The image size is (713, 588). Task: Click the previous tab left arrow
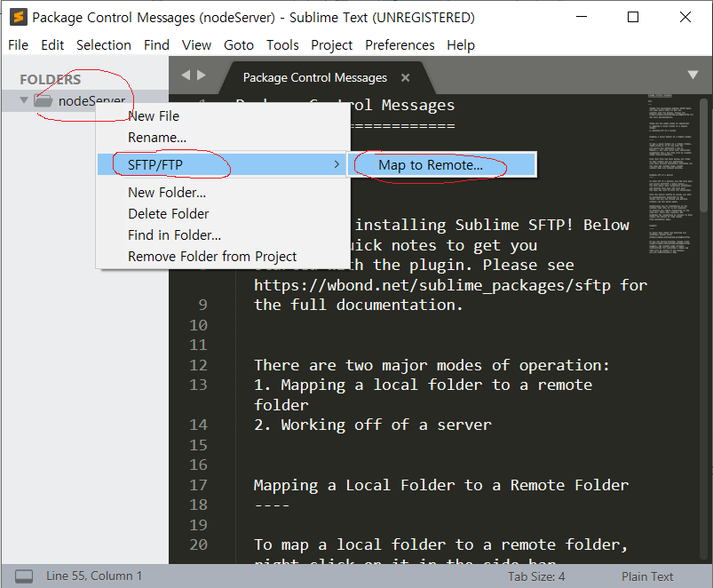point(186,75)
